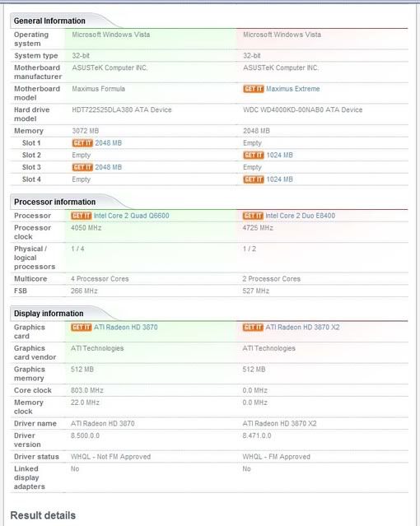Click the 1 / 2 physical/logical processors value

[x=249, y=249]
